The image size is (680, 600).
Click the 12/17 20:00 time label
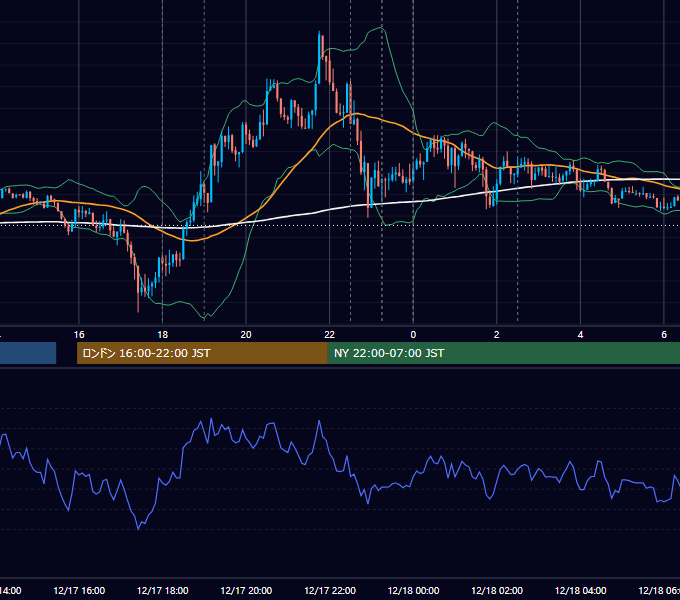click(246, 590)
